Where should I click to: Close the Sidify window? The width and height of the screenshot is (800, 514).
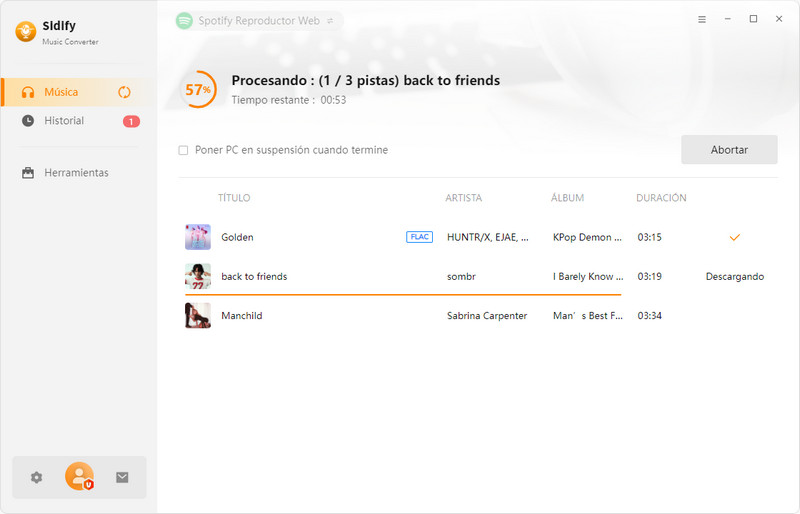click(779, 19)
